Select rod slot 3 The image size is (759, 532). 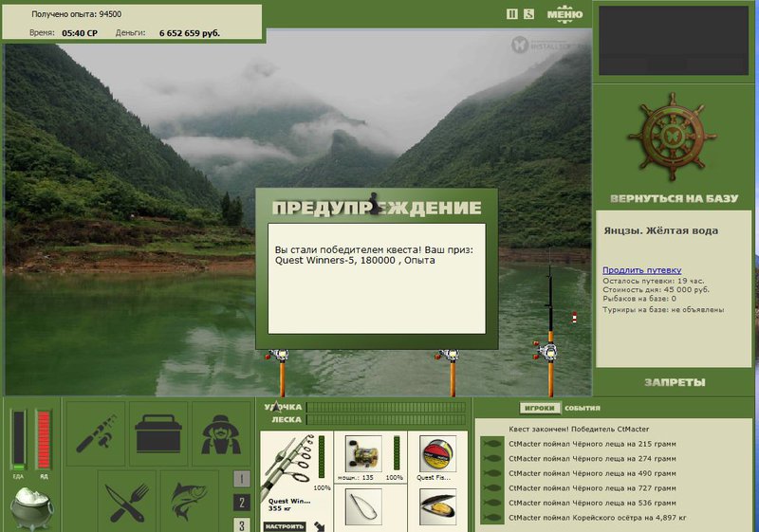(x=242, y=524)
